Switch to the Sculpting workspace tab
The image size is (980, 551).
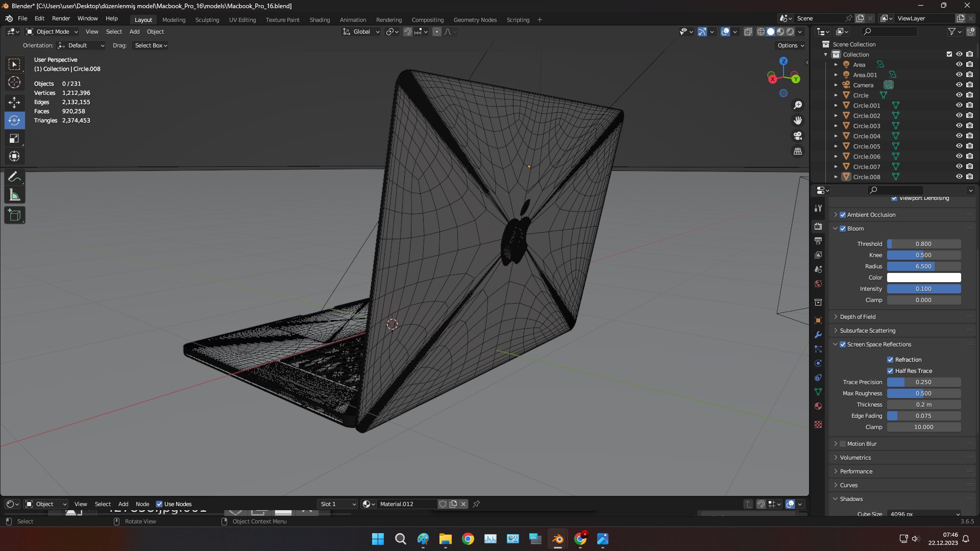pos(207,20)
